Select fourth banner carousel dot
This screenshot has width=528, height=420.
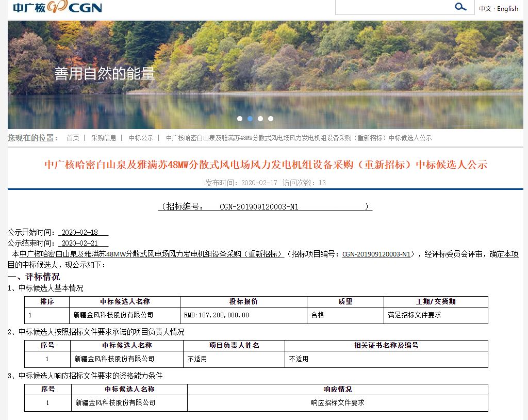[x=271, y=119]
